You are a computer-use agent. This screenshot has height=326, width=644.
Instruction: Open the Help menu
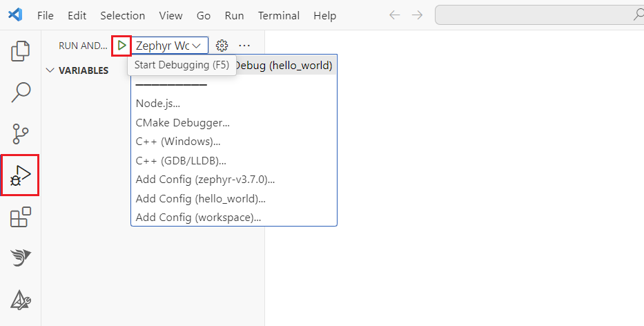tap(325, 16)
